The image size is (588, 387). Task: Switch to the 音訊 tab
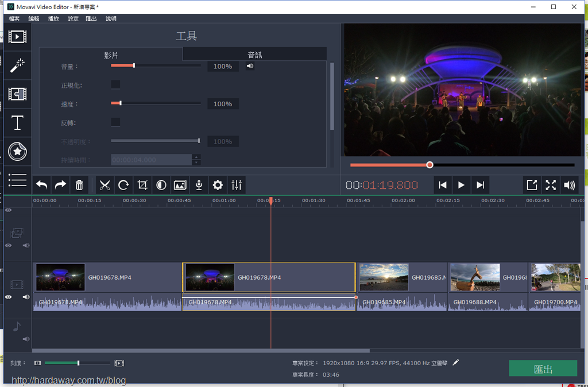(254, 55)
